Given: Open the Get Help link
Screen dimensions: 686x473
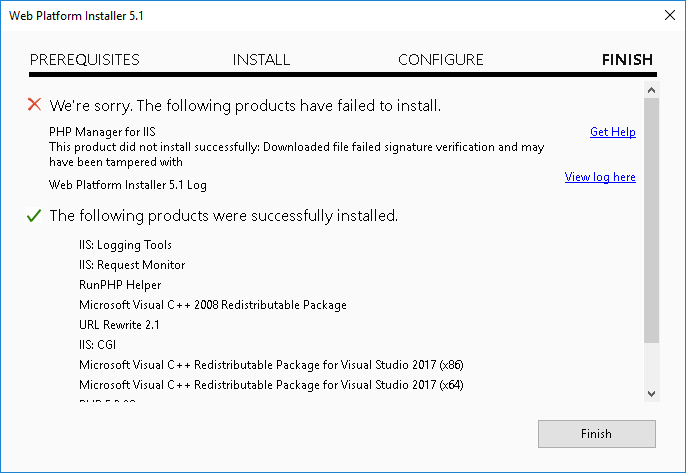Looking at the screenshot, I should 612,132.
